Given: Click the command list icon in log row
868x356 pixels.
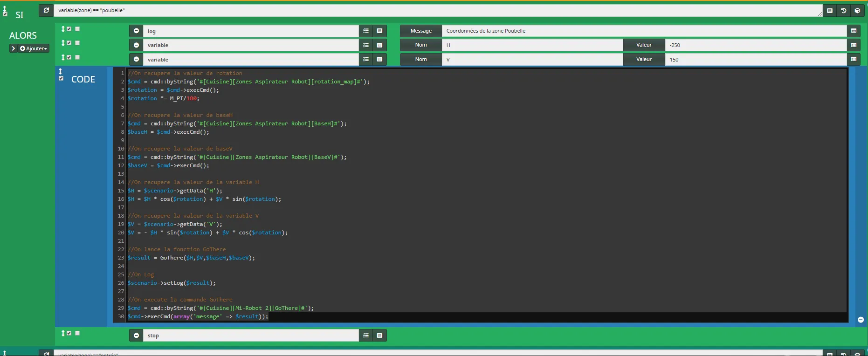Looking at the screenshot, I should [x=379, y=31].
